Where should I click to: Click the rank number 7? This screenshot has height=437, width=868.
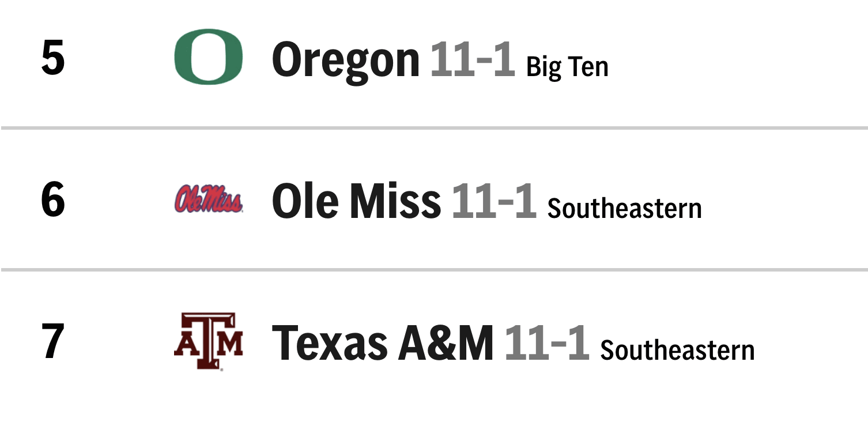[x=52, y=342]
